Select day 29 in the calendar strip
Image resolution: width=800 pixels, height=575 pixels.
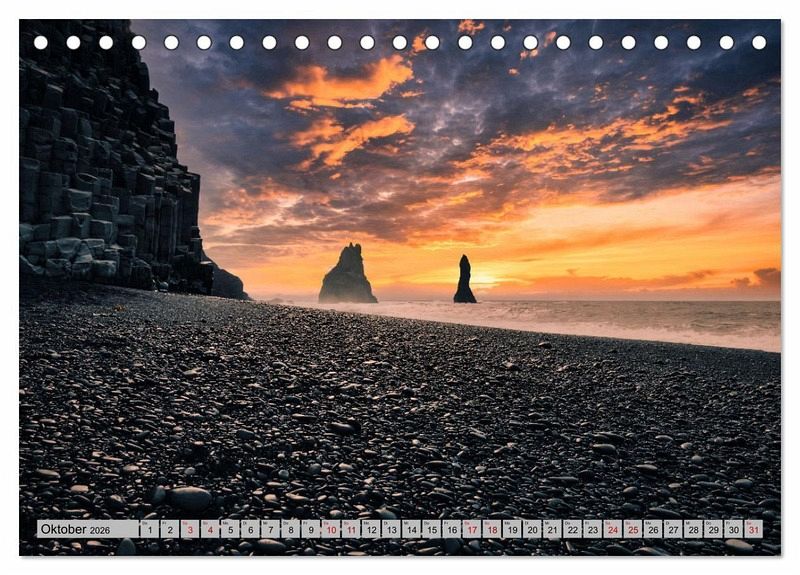(714, 529)
